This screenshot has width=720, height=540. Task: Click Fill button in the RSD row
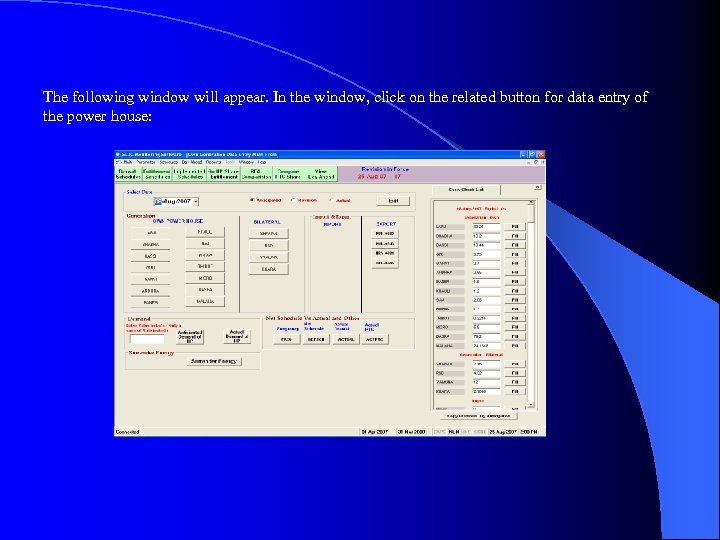coord(515,373)
